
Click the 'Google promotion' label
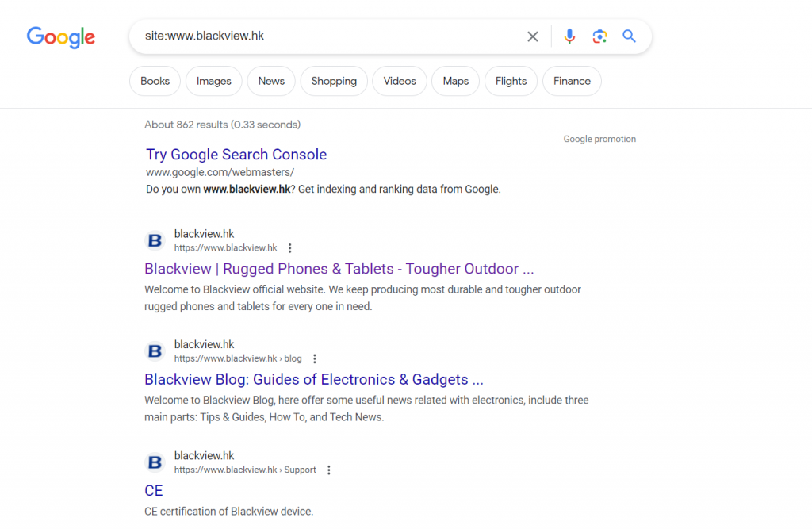pyautogui.click(x=599, y=139)
